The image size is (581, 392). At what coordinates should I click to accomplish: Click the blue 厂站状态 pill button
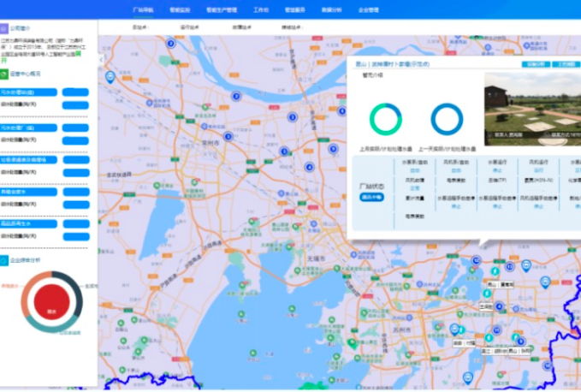tap(372, 197)
